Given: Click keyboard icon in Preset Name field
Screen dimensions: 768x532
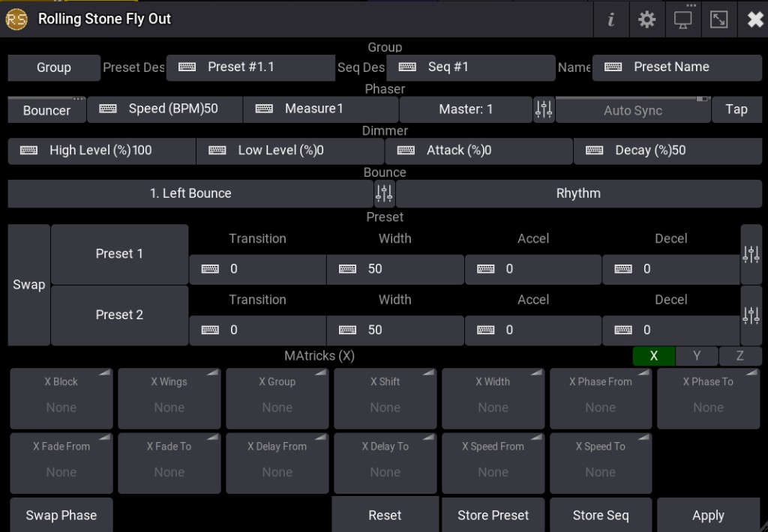Looking at the screenshot, I should coord(613,67).
